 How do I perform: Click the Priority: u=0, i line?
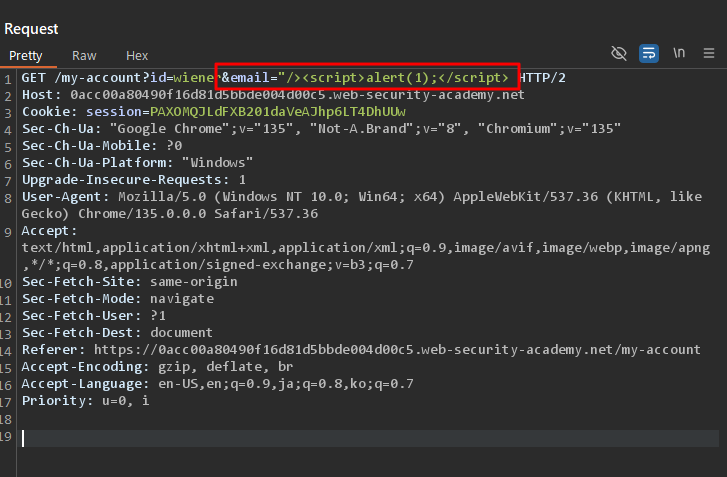(85, 401)
